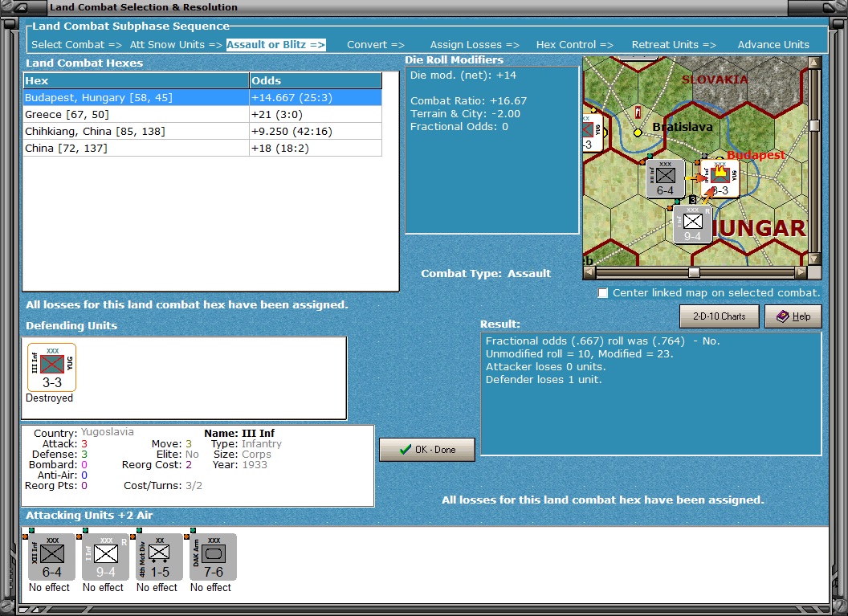This screenshot has height=616, width=848.
Task: Enable Center linked map on selected combat
Action: (x=602, y=292)
